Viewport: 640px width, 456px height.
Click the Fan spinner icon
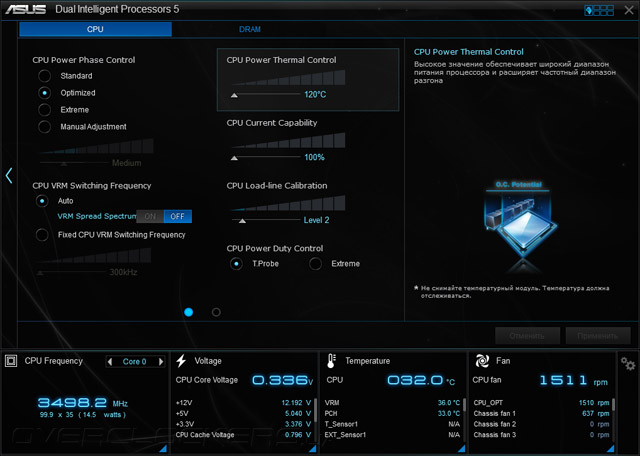pyautogui.click(x=482, y=361)
